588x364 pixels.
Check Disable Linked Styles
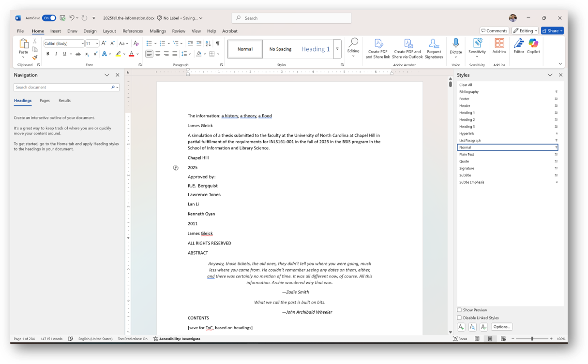(x=459, y=318)
